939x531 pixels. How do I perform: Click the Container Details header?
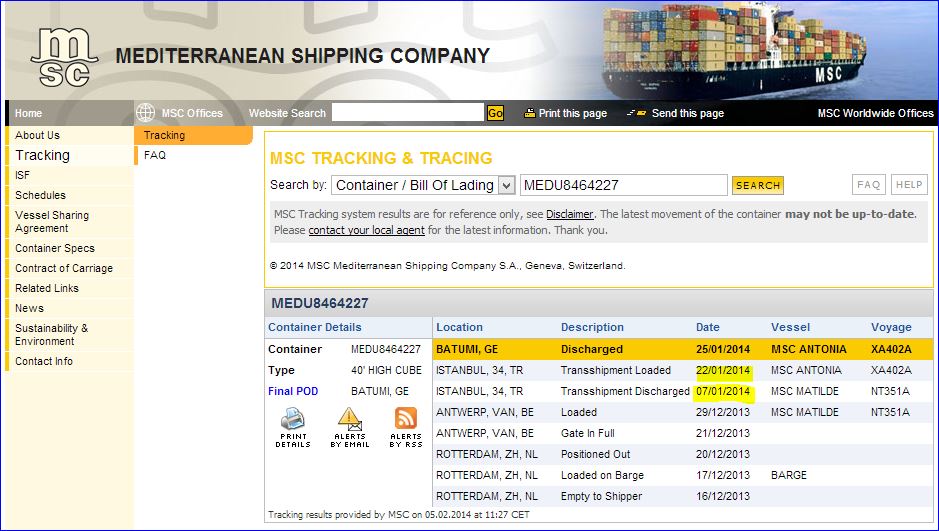314,327
